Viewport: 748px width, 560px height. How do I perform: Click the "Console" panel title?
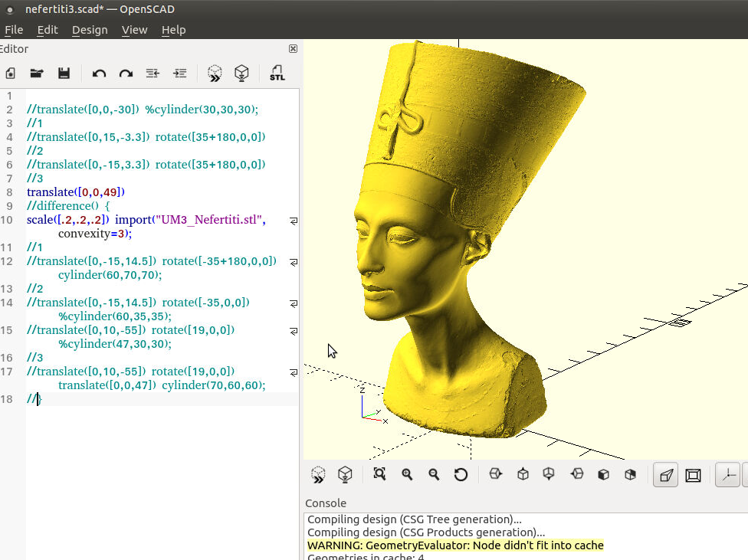pyautogui.click(x=326, y=503)
